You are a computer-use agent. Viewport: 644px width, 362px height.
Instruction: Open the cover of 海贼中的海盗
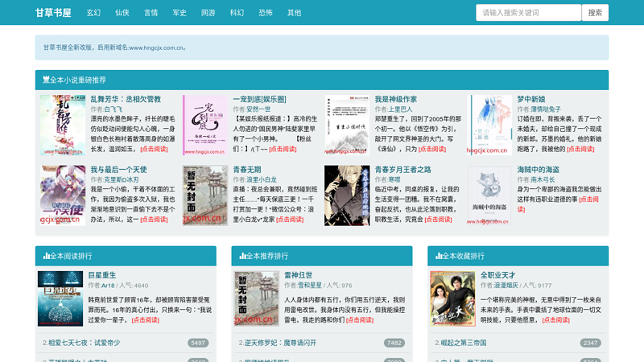point(489,195)
